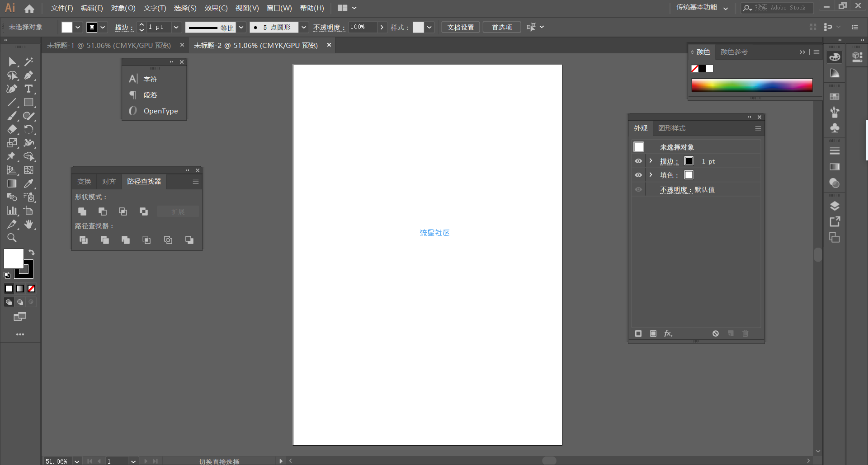The height and width of the screenshot is (465, 868).
Task: Click Exclude shape mode icon
Action: 144,211
